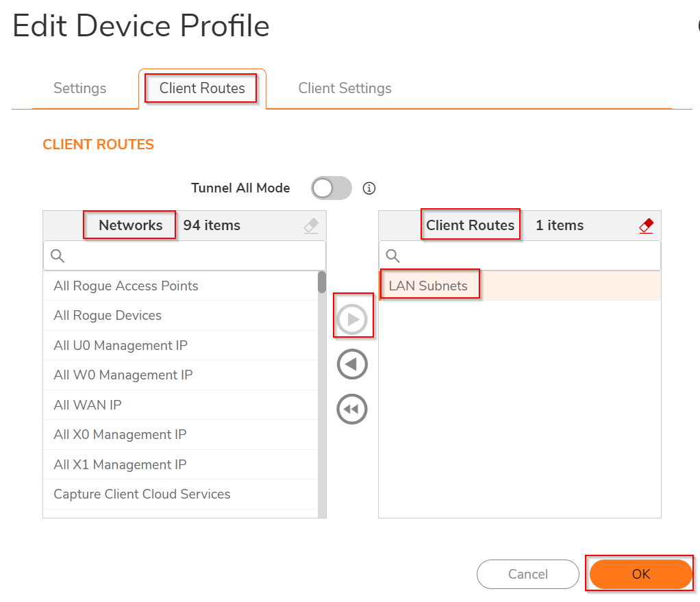Select the Client Routes tab
Image resolution: width=700 pixels, height=602 pixels.
click(x=202, y=88)
